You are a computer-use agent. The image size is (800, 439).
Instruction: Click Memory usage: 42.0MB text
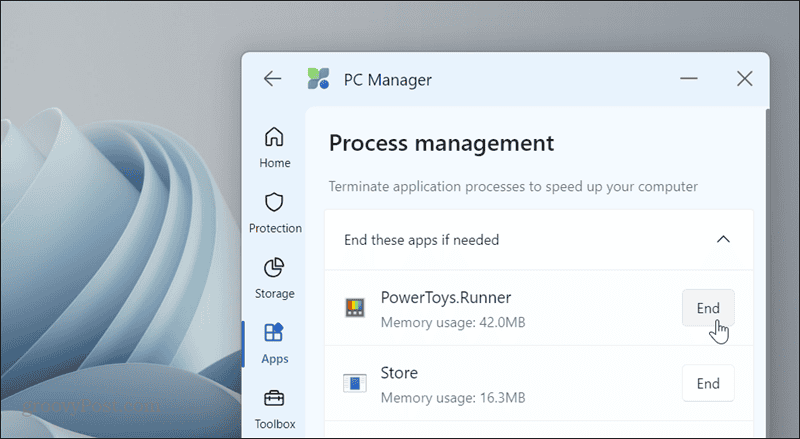(x=453, y=323)
